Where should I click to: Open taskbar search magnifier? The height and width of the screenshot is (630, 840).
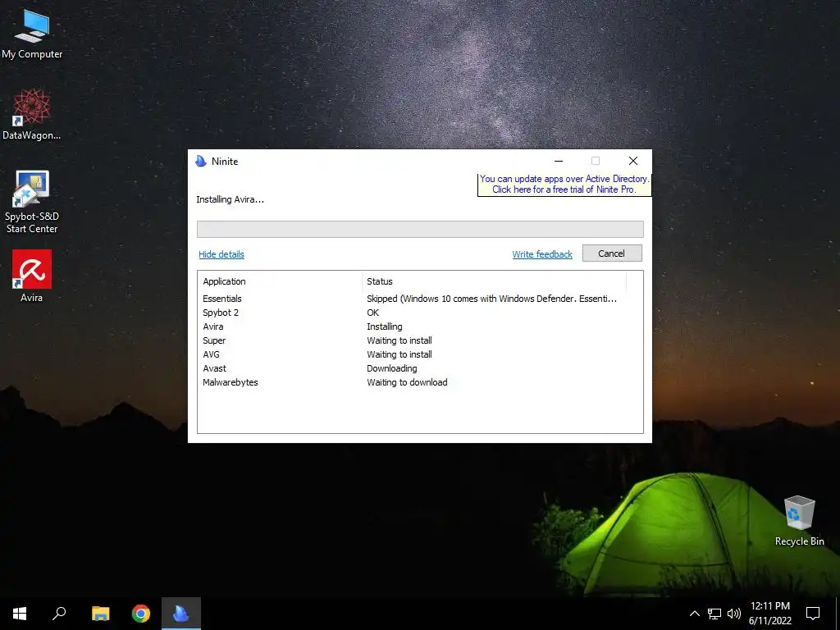coord(59,614)
